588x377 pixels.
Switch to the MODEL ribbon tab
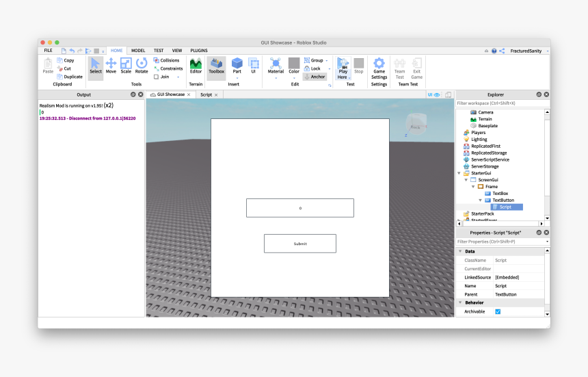coord(138,51)
